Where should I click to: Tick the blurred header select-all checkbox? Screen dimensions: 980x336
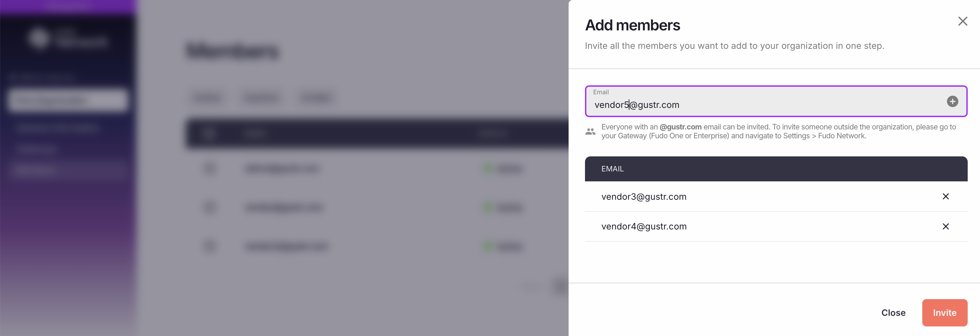coord(209,134)
